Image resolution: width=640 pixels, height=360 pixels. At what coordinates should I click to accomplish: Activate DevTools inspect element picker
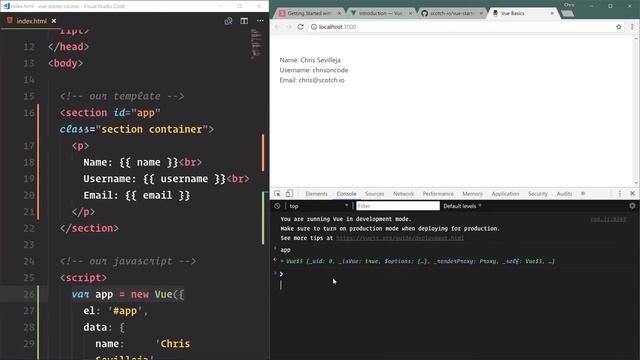click(x=277, y=193)
